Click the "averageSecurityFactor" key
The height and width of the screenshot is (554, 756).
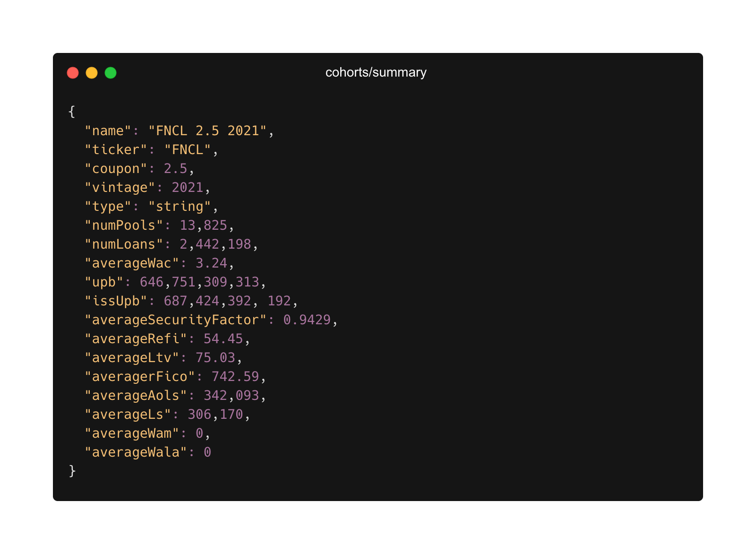click(x=176, y=320)
